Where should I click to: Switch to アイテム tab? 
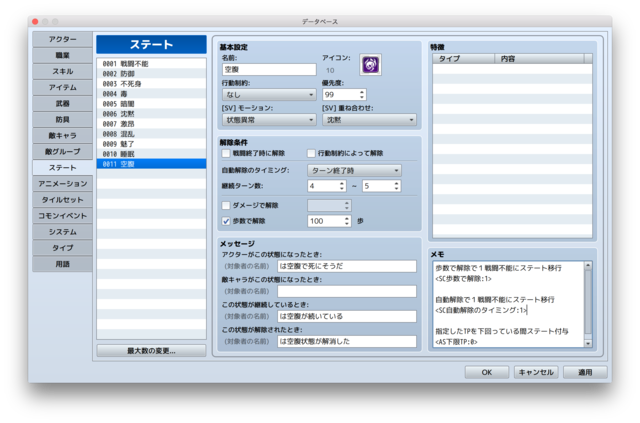[x=62, y=87]
